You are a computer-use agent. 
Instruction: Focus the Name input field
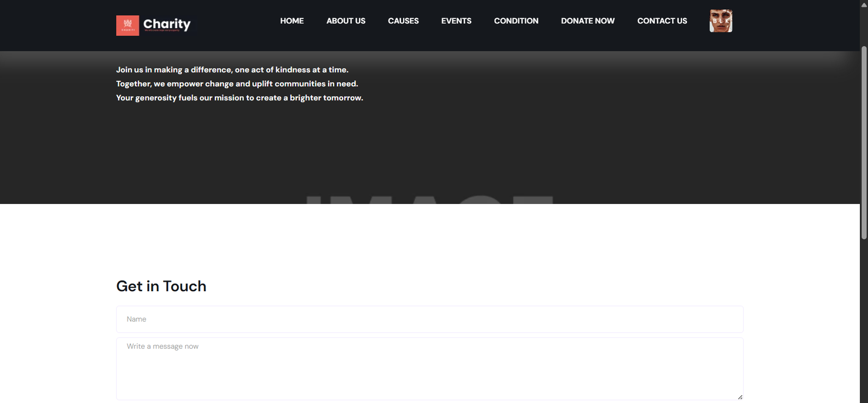coord(429,319)
